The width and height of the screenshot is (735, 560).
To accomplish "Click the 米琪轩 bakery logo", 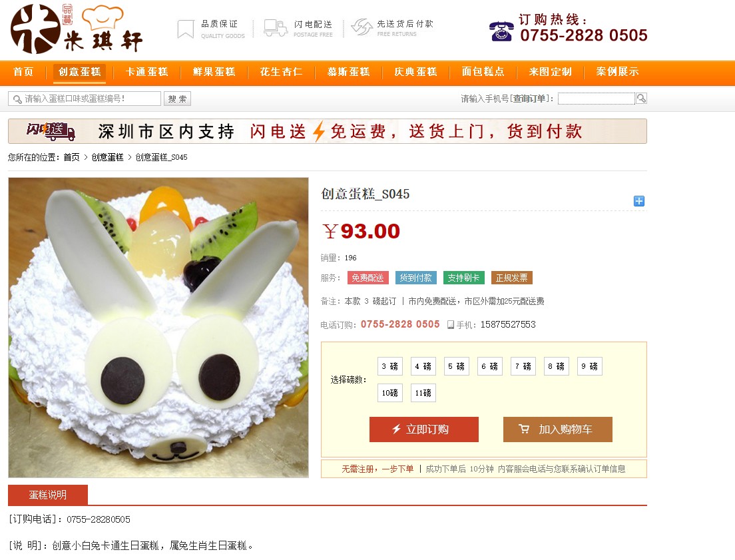I will (x=77, y=29).
